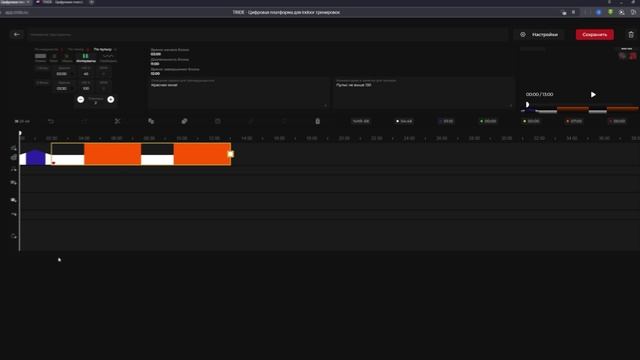
Task: Choose the solid gray steady block type icon
Action: (x=40, y=56)
